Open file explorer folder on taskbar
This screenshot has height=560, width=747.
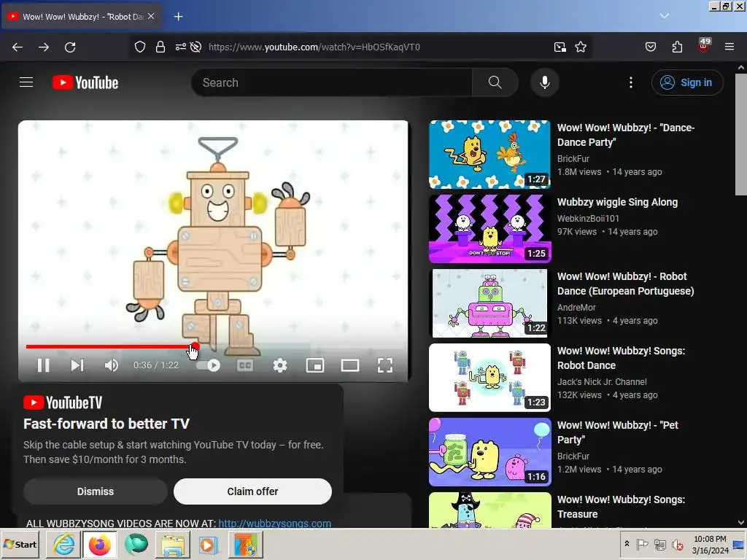(172, 544)
